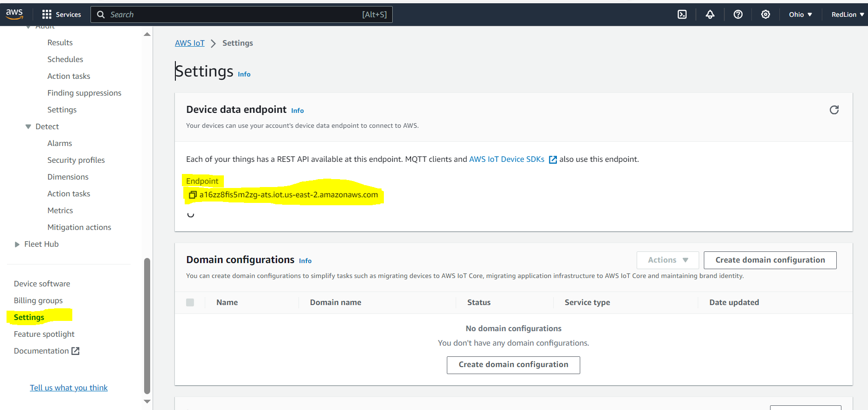The image size is (868, 410).
Task: Click Tell us what you think
Action: point(69,388)
